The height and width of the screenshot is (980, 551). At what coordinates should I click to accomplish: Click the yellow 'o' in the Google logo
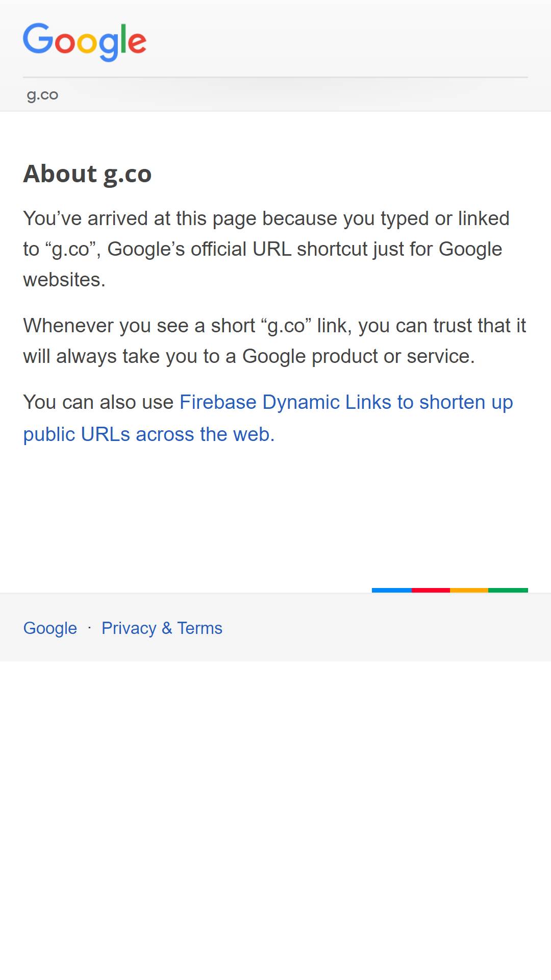[86, 43]
